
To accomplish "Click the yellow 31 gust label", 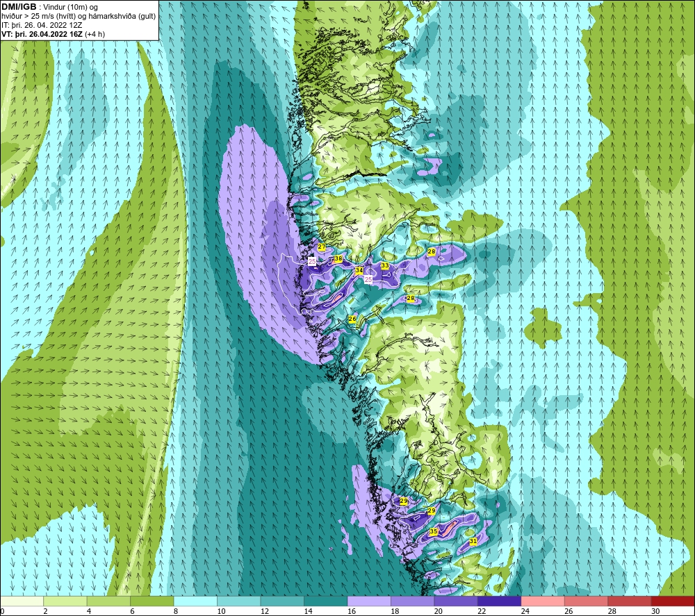I will [x=473, y=541].
